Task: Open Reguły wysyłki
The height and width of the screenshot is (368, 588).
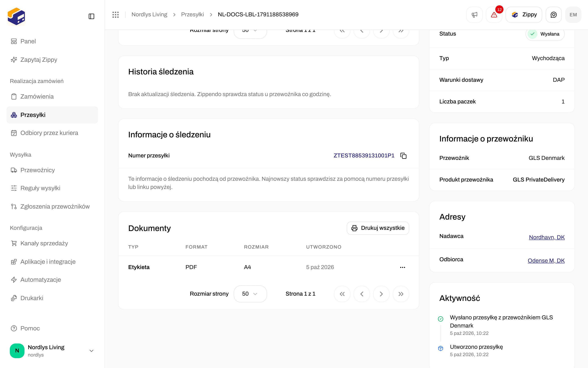Action: (x=52, y=188)
